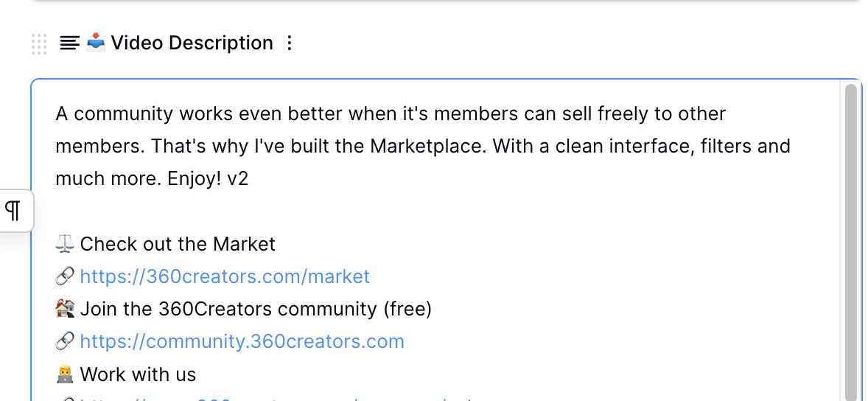Click the house emoji before Join the 360Creators
The height and width of the screenshot is (401, 868).
(x=65, y=309)
